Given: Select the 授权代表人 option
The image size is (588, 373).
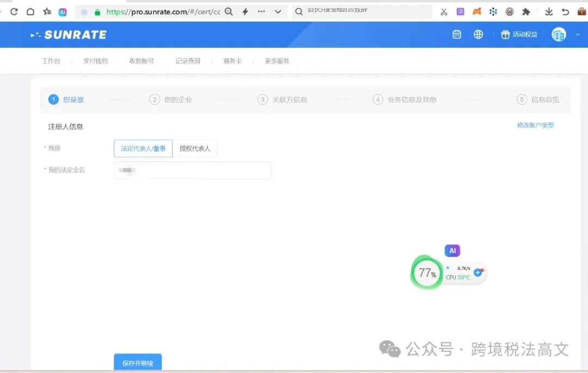Looking at the screenshot, I should pyautogui.click(x=195, y=148).
